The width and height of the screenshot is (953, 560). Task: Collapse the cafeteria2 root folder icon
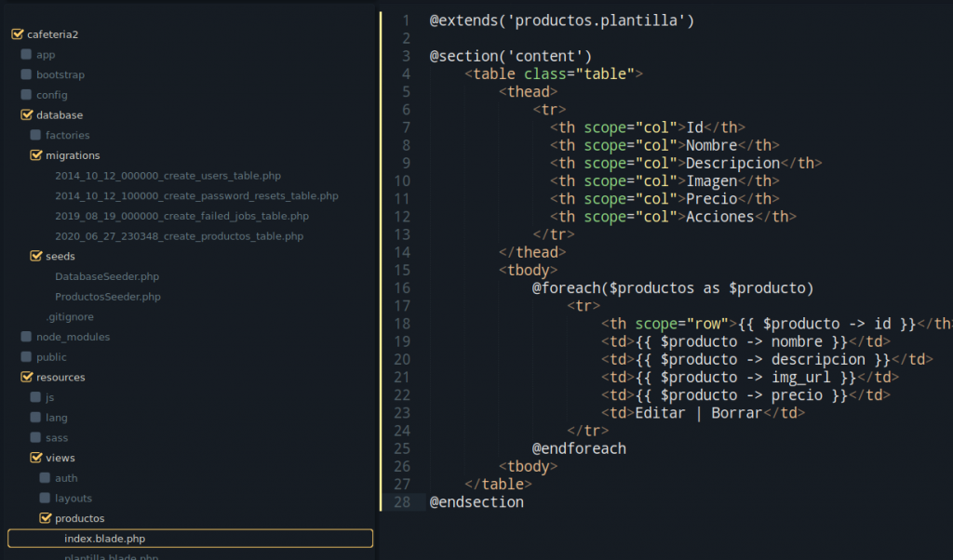(17, 34)
